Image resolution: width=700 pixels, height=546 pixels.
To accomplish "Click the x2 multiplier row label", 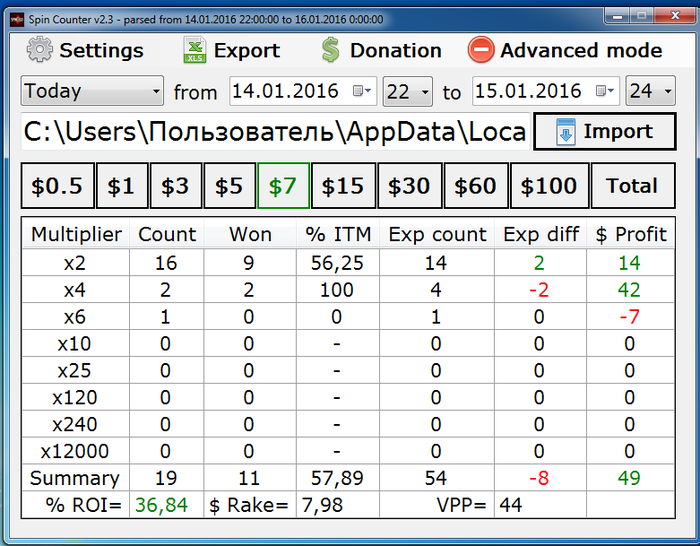I will click(x=75, y=263).
